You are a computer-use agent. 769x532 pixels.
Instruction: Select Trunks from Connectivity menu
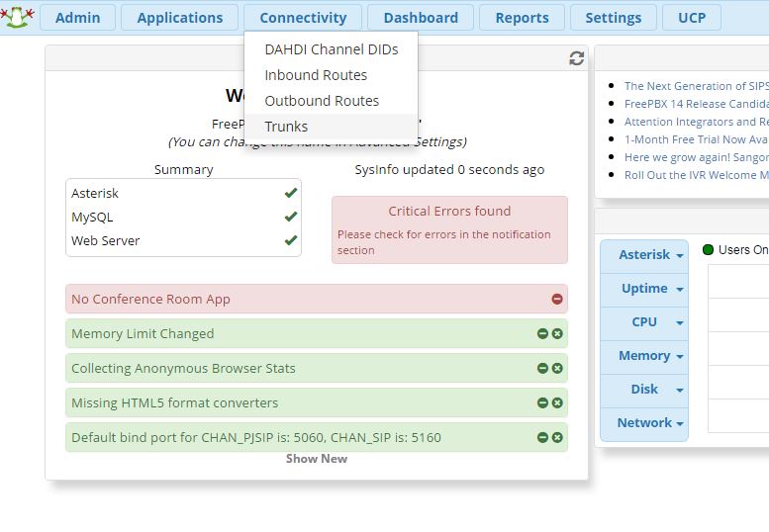pos(331,127)
